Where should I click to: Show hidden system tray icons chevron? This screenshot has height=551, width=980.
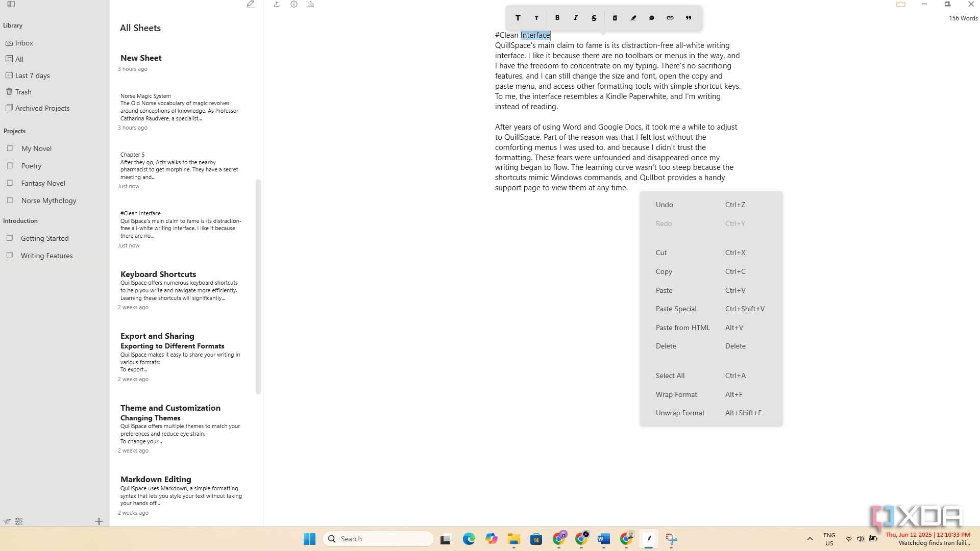[810, 539]
